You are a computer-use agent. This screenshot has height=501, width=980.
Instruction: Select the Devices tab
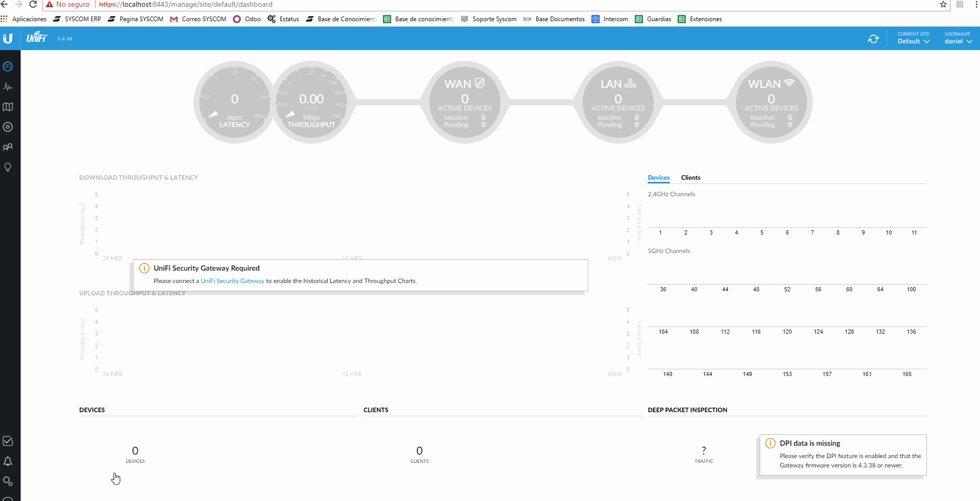pyautogui.click(x=658, y=178)
